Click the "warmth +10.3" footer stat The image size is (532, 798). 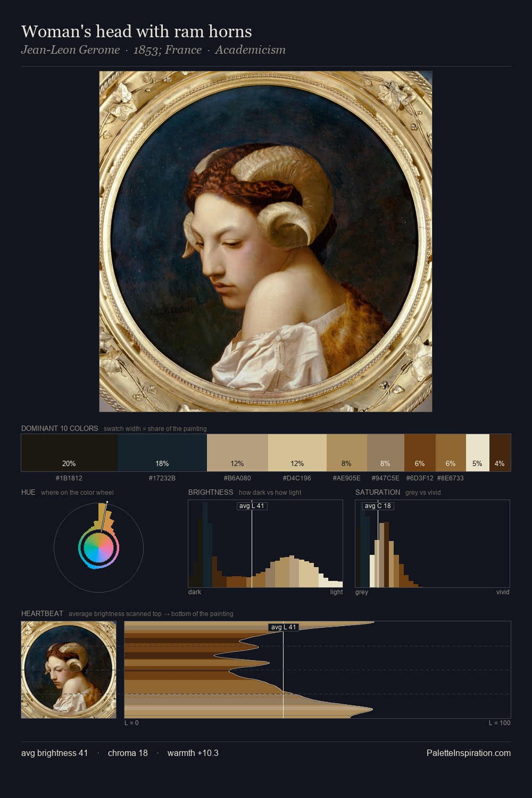click(193, 753)
